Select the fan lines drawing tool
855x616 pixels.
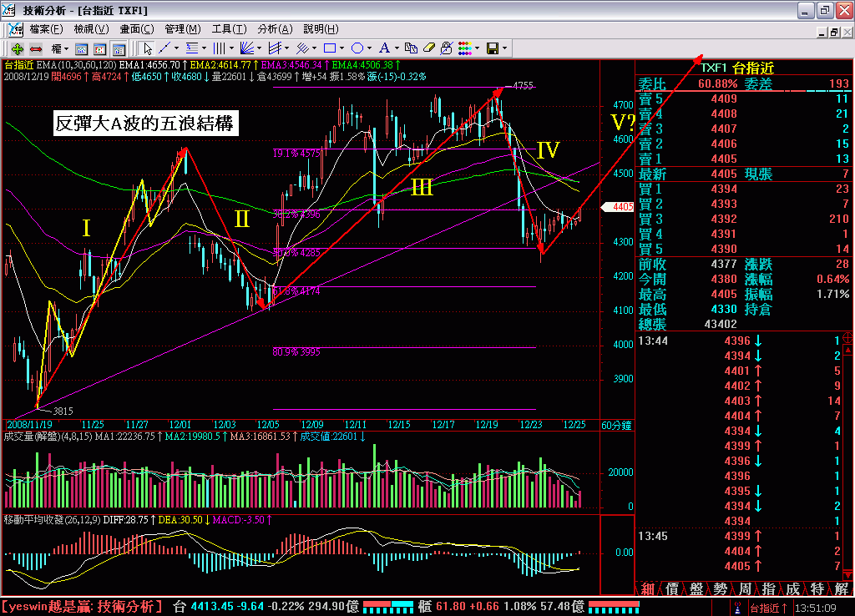point(246,48)
